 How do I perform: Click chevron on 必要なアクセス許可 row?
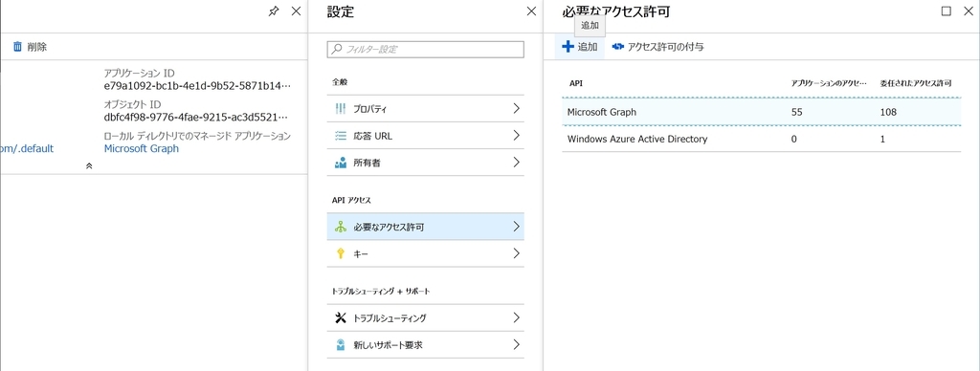[516, 226]
